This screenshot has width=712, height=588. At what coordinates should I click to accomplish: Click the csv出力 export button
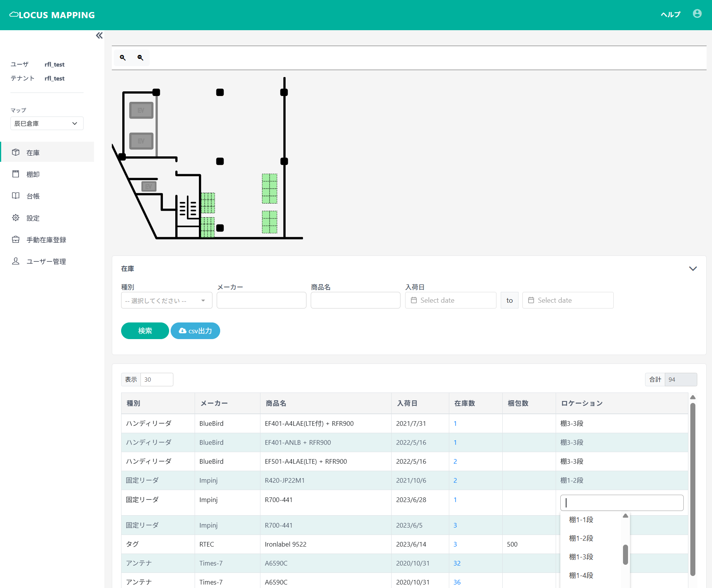coord(195,331)
